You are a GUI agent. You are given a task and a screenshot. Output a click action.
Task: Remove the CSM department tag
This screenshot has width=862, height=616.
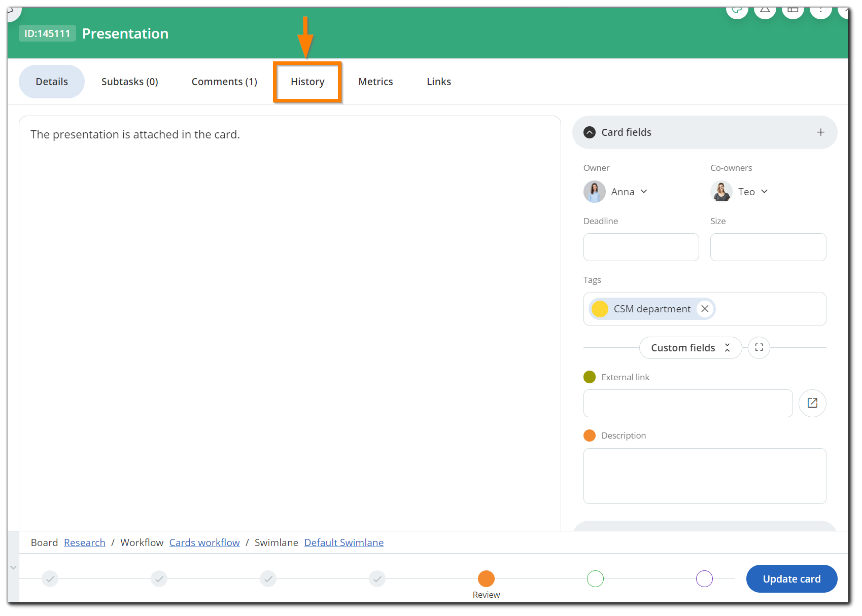pos(705,309)
